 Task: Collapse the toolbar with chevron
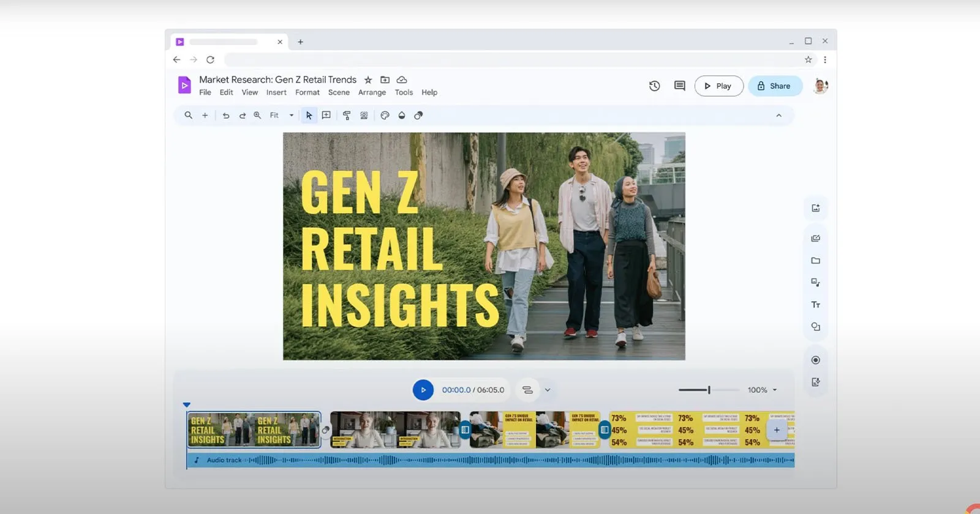778,116
